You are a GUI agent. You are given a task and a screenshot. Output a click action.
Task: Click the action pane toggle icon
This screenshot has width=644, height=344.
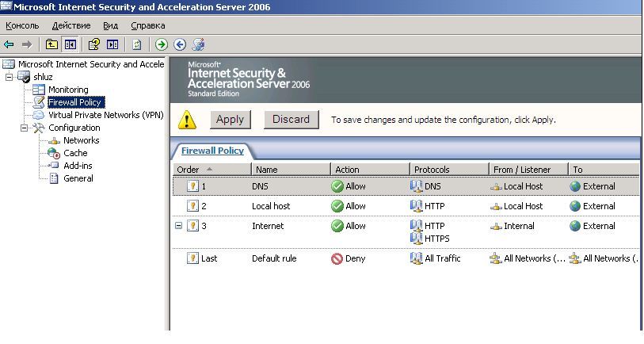(112, 44)
